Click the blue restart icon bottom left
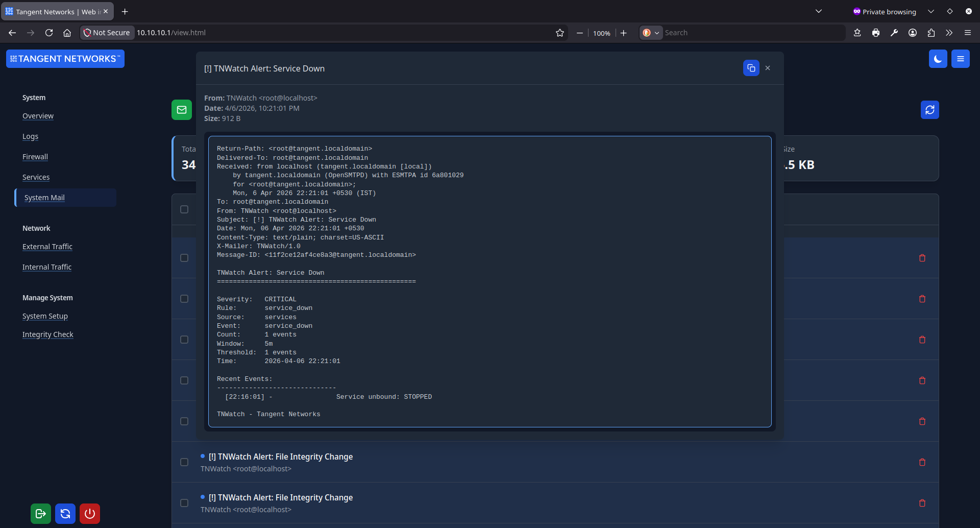980x528 pixels. pos(65,513)
